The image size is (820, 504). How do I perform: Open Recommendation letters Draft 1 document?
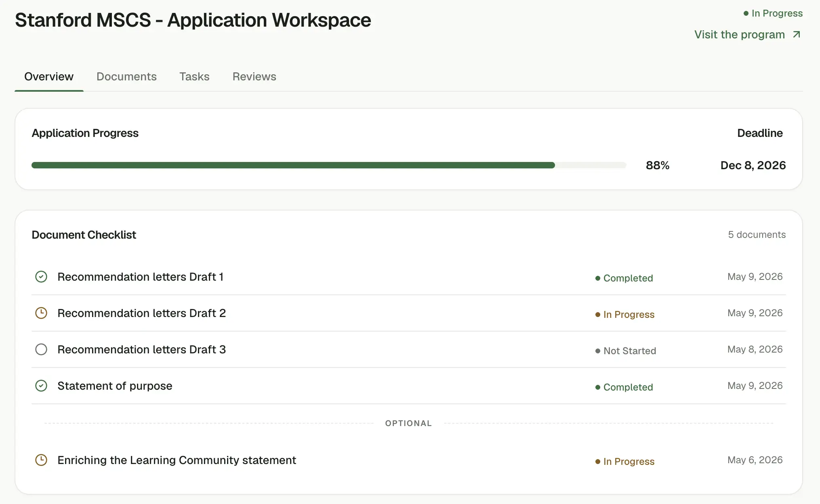click(x=140, y=277)
